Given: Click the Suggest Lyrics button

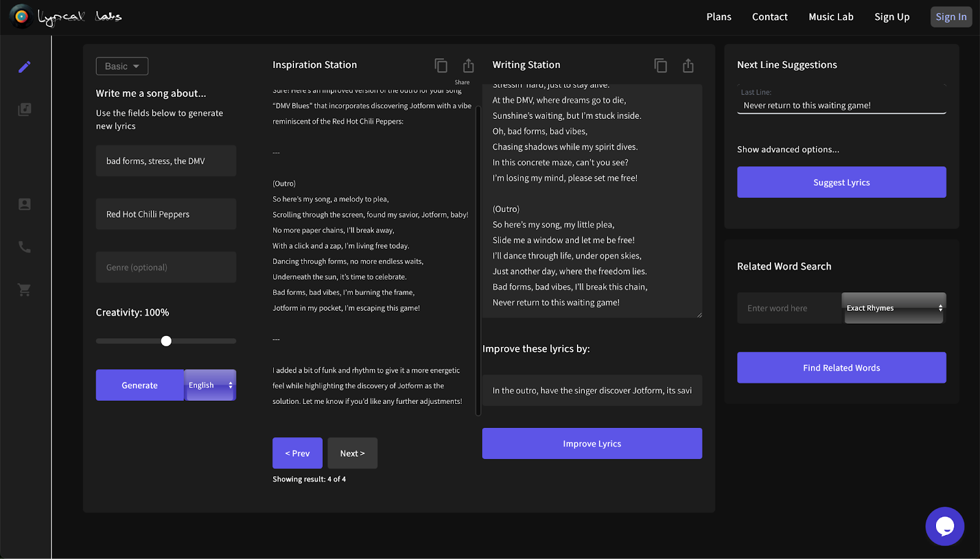Looking at the screenshot, I should [x=841, y=183].
